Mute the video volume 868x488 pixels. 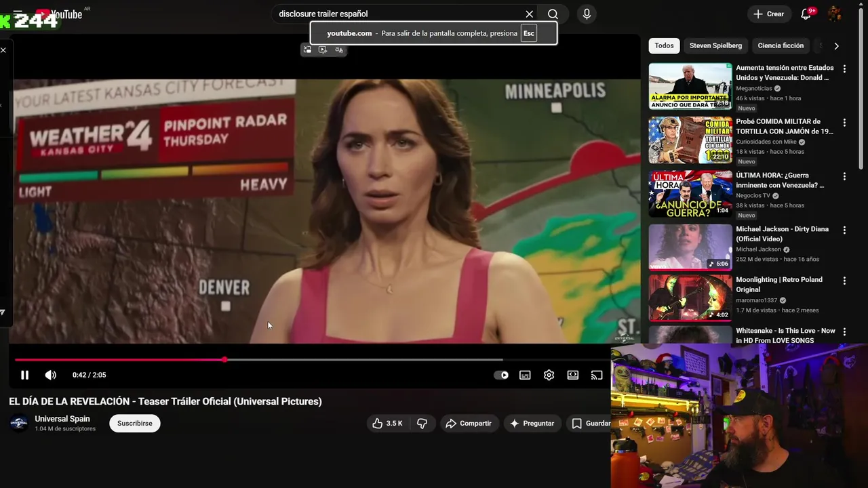(51, 375)
